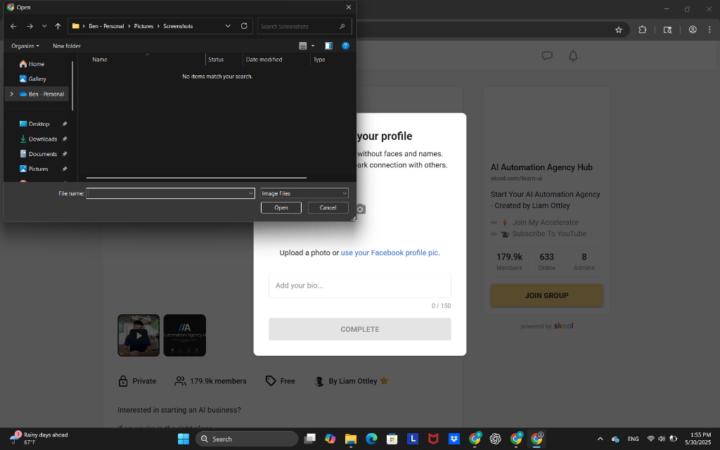Open the Image Files type filter
This screenshot has width=720, height=450.
pos(304,193)
